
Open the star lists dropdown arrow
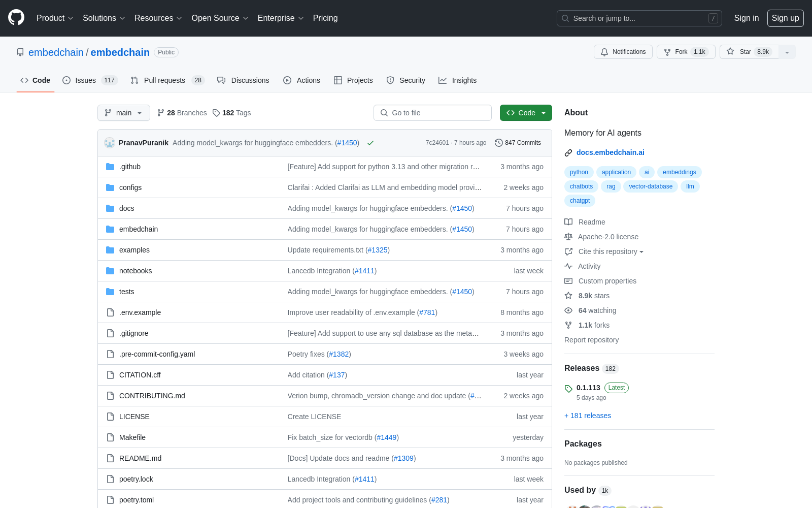coord(787,52)
